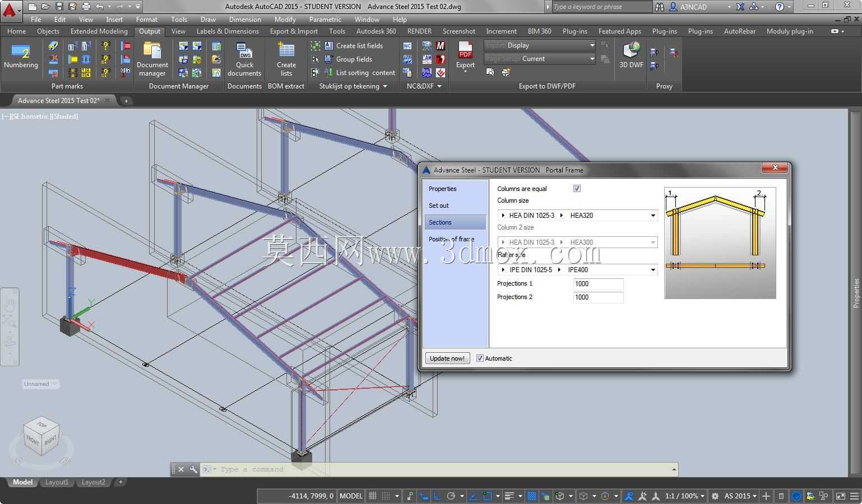Screen dimensions: 862x504
Task: Click the Projections 1 input field
Action: (x=598, y=284)
